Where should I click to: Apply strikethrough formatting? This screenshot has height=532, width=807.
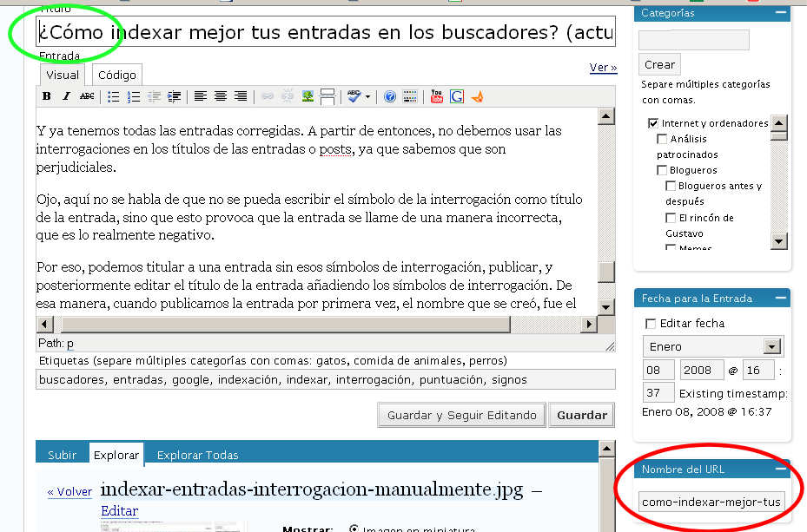click(87, 96)
